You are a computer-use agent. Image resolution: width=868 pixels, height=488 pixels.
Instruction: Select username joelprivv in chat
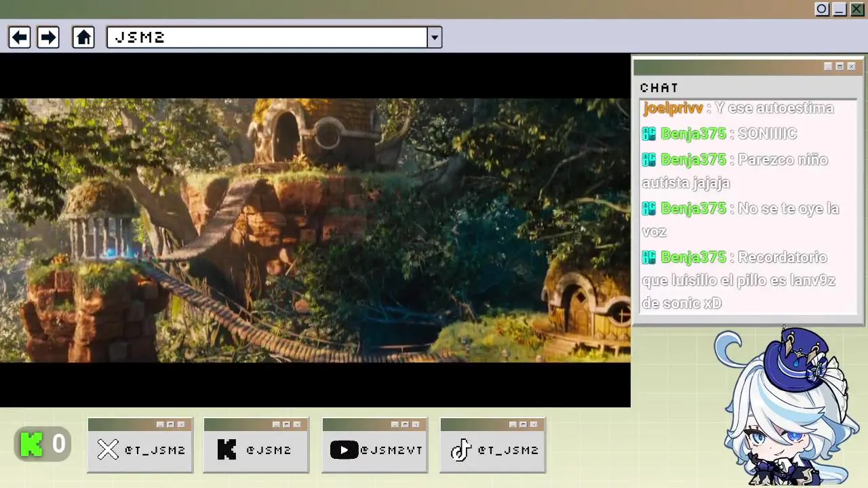(x=673, y=108)
